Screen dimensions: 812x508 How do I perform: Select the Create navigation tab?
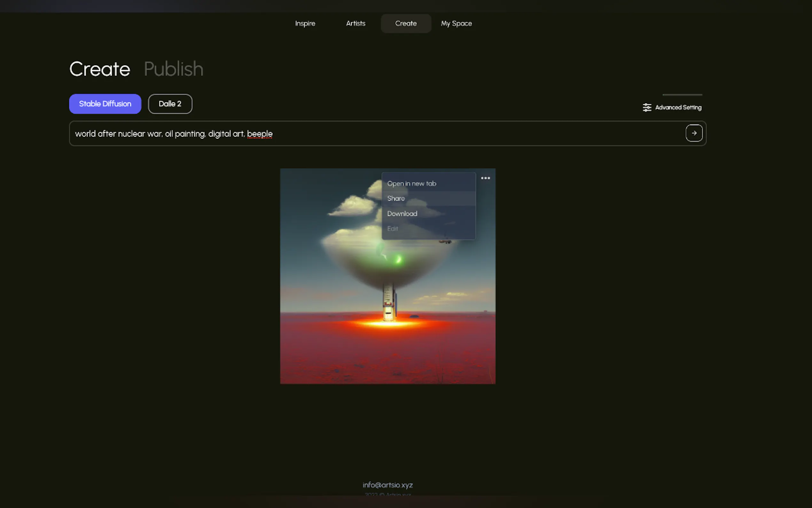click(405, 24)
